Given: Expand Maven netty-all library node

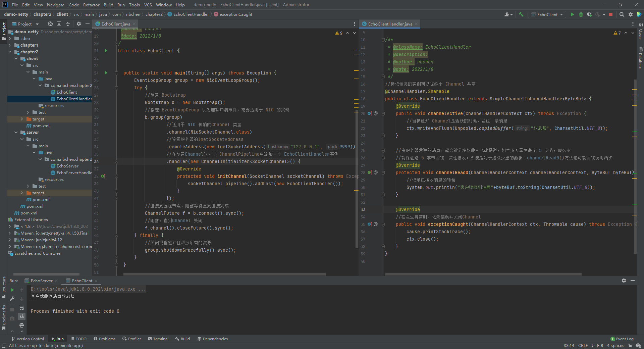Looking at the screenshot, I should pos(10,233).
